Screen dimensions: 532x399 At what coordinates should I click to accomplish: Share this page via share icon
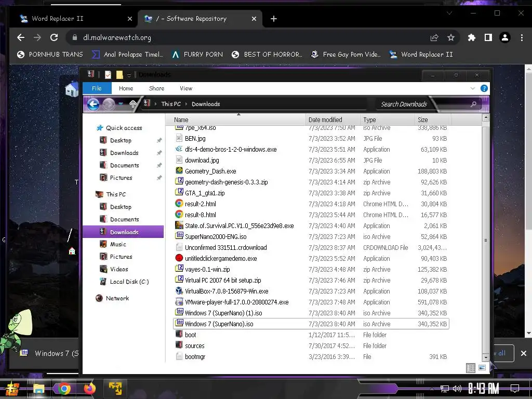[434, 37]
